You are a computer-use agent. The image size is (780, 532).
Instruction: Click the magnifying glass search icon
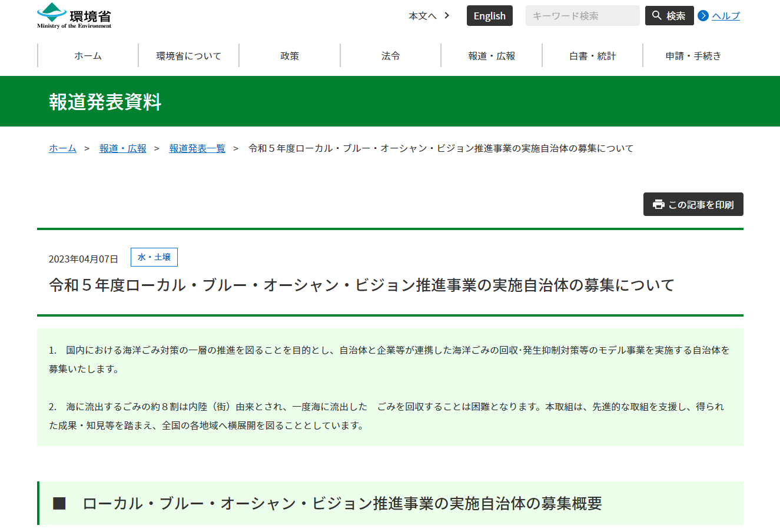pos(657,16)
